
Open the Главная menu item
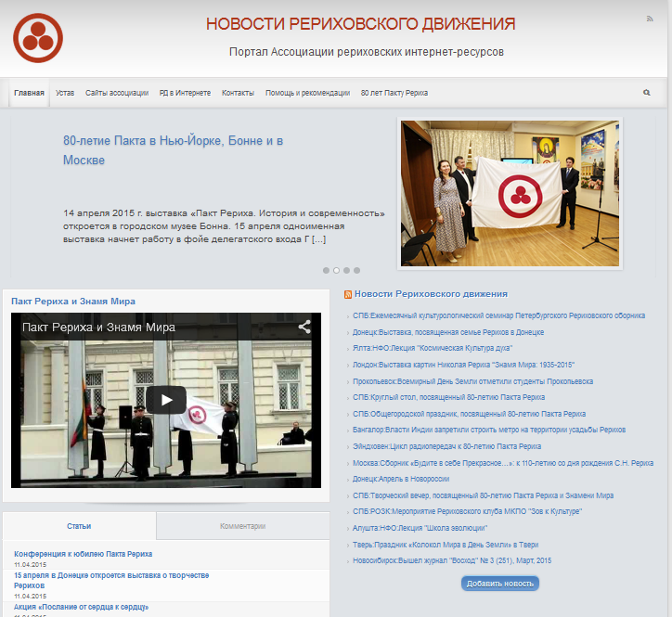(29, 93)
